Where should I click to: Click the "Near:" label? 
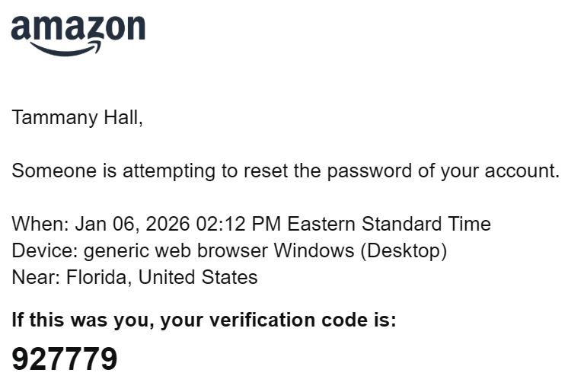pos(36,277)
